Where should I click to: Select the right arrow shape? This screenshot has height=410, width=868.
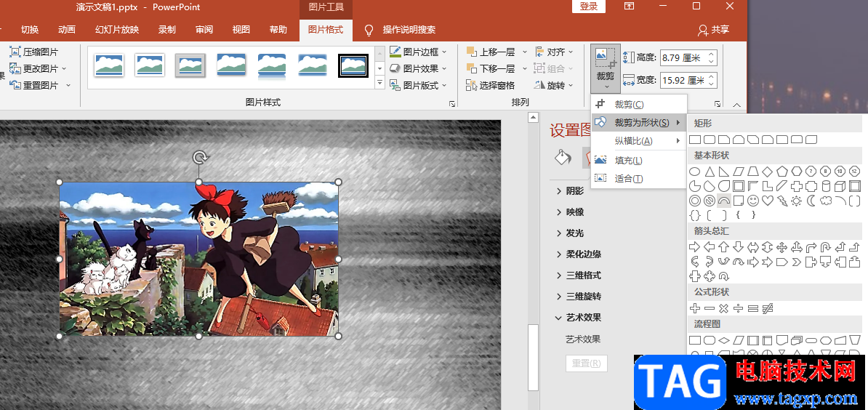694,246
